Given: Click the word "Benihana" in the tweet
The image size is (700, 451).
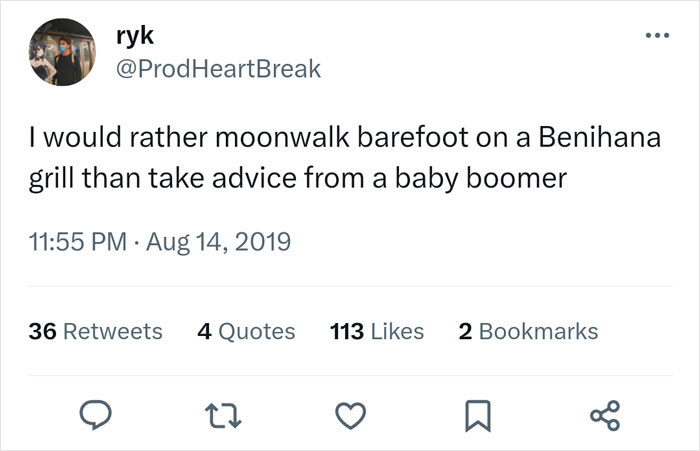Looking at the screenshot, I should (603, 140).
